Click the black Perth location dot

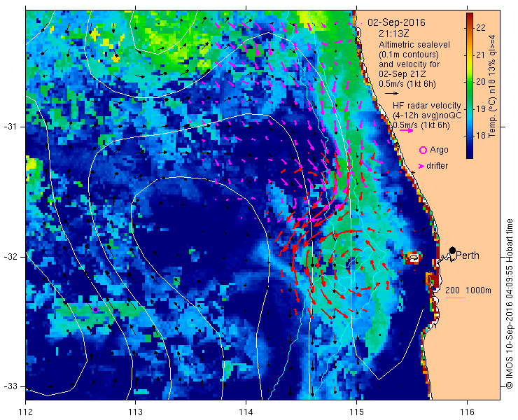tap(453, 250)
